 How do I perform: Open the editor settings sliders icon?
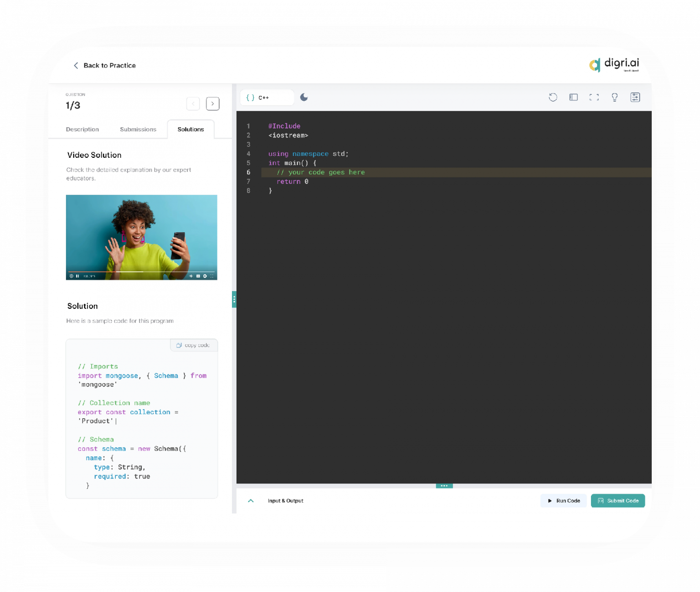pos(635,97)
